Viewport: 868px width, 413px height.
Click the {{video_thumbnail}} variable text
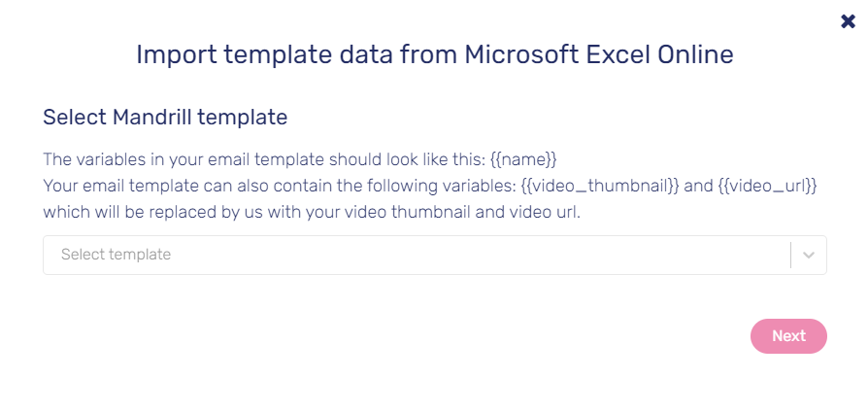[600, 187]
